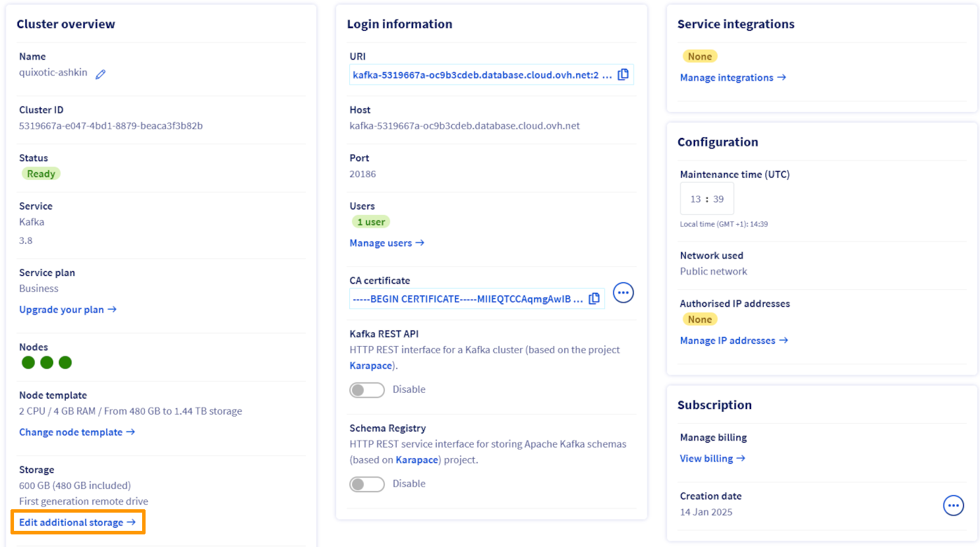
Task: Open the CA certificate options ellipsis menu
Action: click(623, 292)
